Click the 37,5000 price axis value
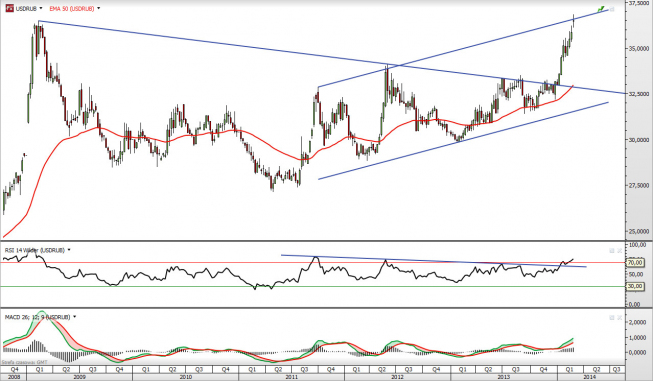Screen dimensions: 653x381 (638, 3)
